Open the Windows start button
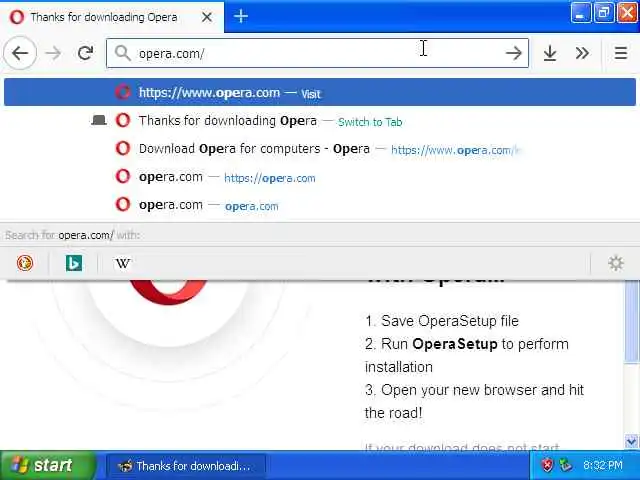 pos(48,465)
